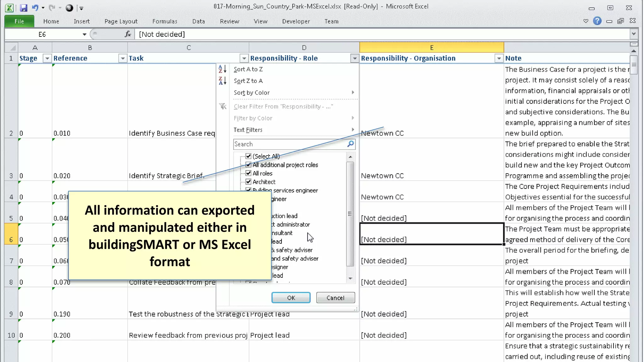Minimize the ribbon using the heart-shaped caret icon

(x=586, y=21)
